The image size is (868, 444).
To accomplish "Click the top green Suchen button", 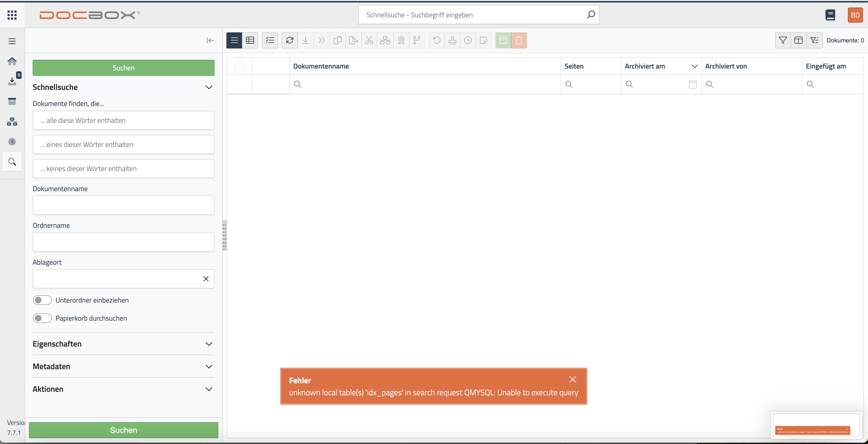I will pos(124,68).
